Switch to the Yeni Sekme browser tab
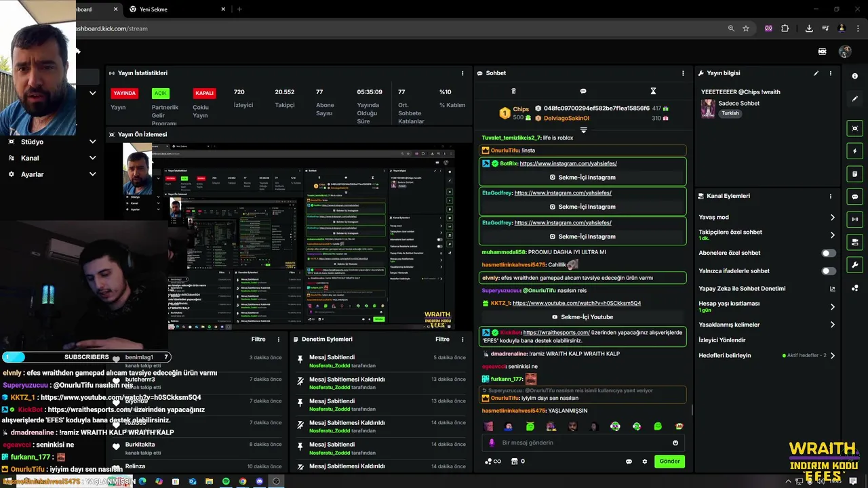The width and height of the screenshot is (868, 488). (176, 9)
